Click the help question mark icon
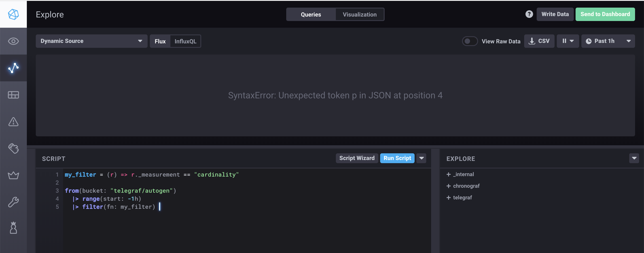Image resolution: width=644 pixels, height=253 pixels. (529, 14)
